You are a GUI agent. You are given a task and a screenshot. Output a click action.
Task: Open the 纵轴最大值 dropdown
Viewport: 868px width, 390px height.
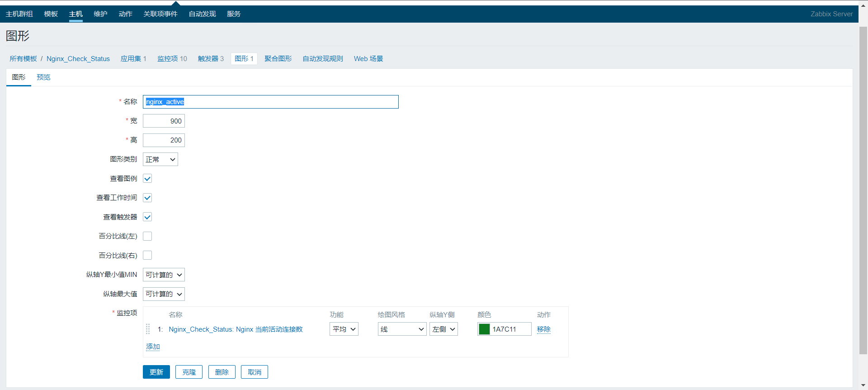[164, 294]
